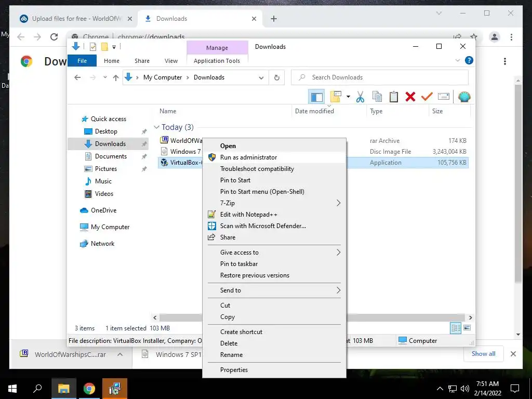Screen dimensions: 532x399
Task: Click in the Search Downloads field
Action: 380,78
